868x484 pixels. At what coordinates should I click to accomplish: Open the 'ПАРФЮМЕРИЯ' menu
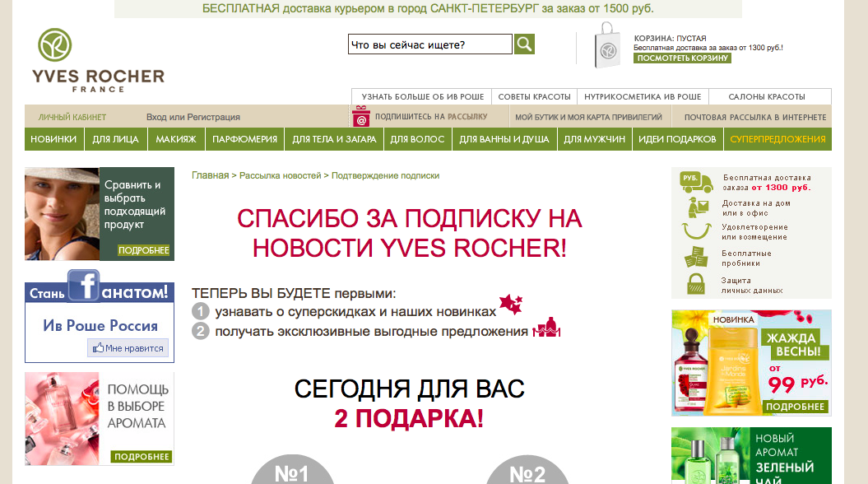click(x=244, y=139)
